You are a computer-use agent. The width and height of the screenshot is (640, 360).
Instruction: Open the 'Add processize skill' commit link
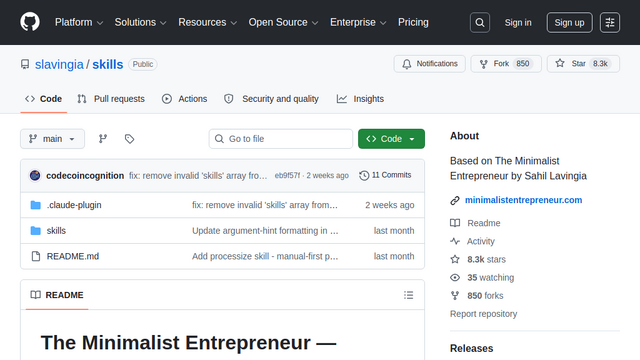coord(265,256)
